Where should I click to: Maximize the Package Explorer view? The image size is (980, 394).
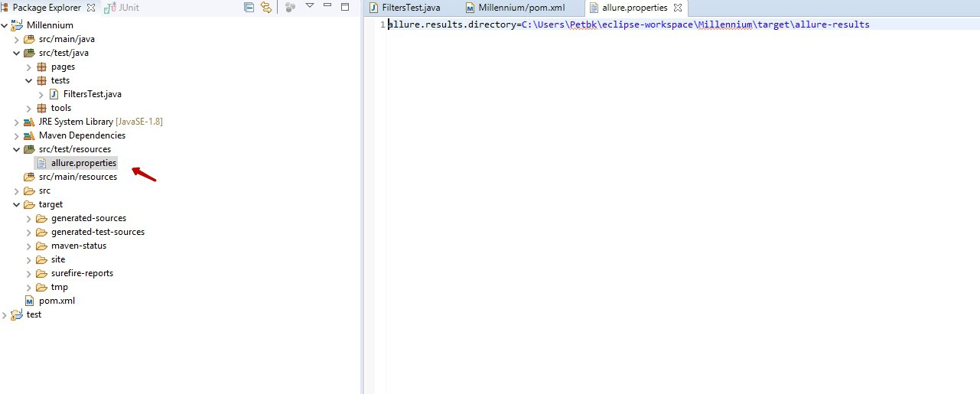pyautogui.click(x=345, y=6)
